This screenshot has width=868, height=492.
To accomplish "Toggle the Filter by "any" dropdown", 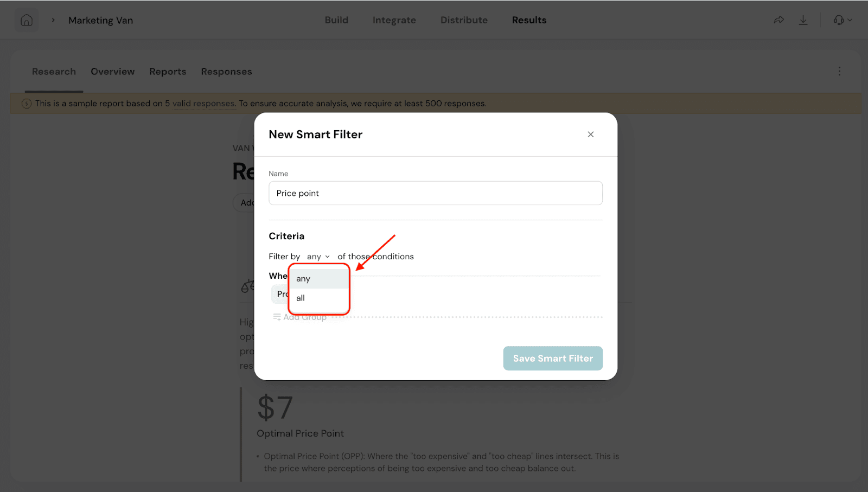I will tap(318, 257).
